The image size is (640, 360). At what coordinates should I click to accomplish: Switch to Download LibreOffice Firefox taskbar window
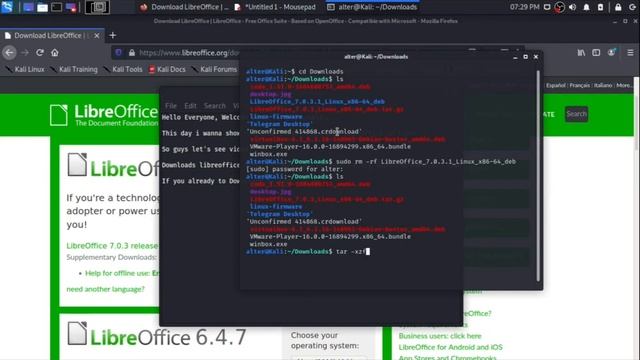(184, 7)
